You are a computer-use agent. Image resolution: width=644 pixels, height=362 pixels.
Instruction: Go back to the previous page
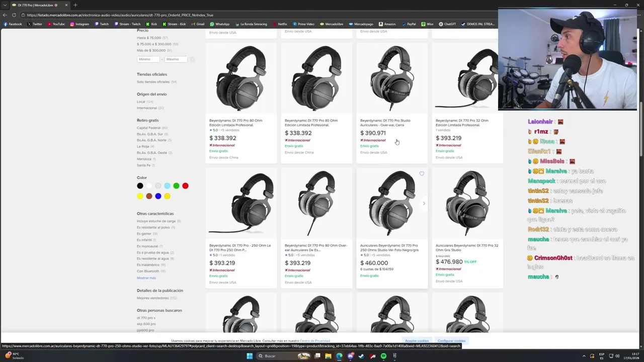point(5,15)
